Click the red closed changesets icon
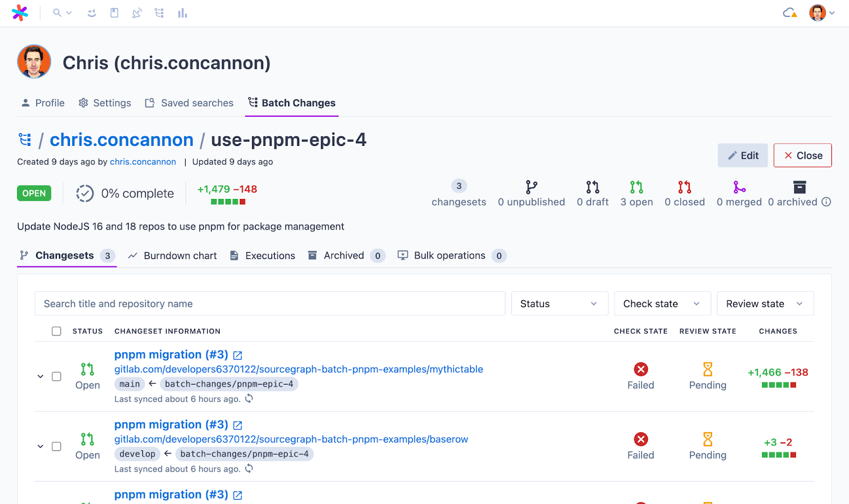Image resolution: width=849 pixels, height=504 pixels. [x=685, y=187]
